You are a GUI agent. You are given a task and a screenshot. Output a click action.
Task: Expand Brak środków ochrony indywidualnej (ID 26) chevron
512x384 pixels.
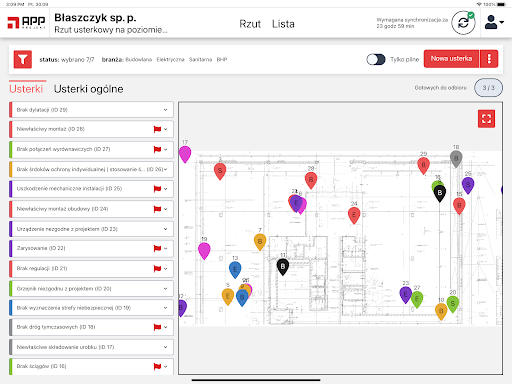click(166, 169)
